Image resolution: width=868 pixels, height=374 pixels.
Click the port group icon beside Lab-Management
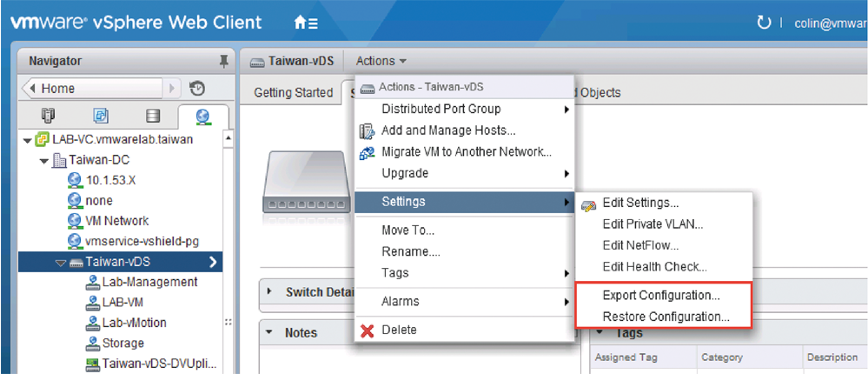pos(92,282)
